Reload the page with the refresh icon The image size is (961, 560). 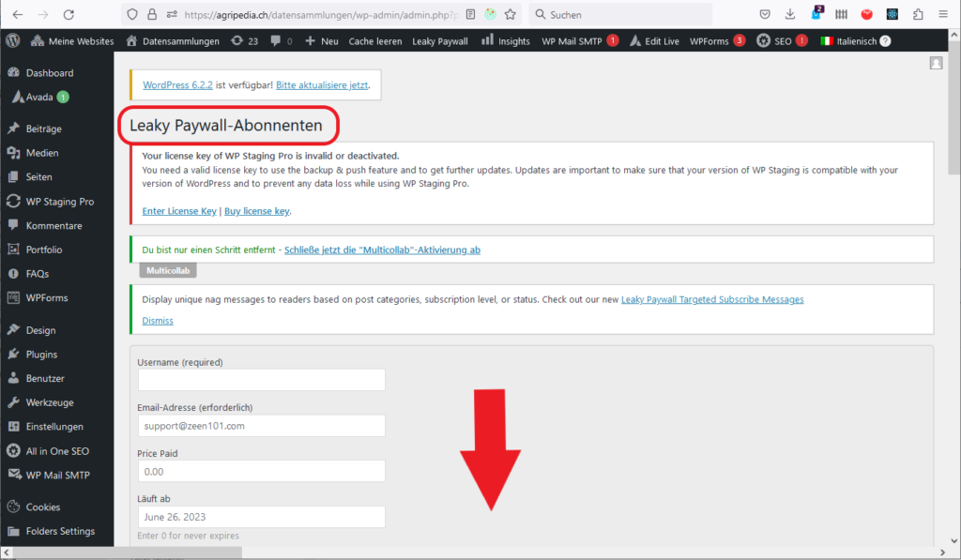[69, 15]
